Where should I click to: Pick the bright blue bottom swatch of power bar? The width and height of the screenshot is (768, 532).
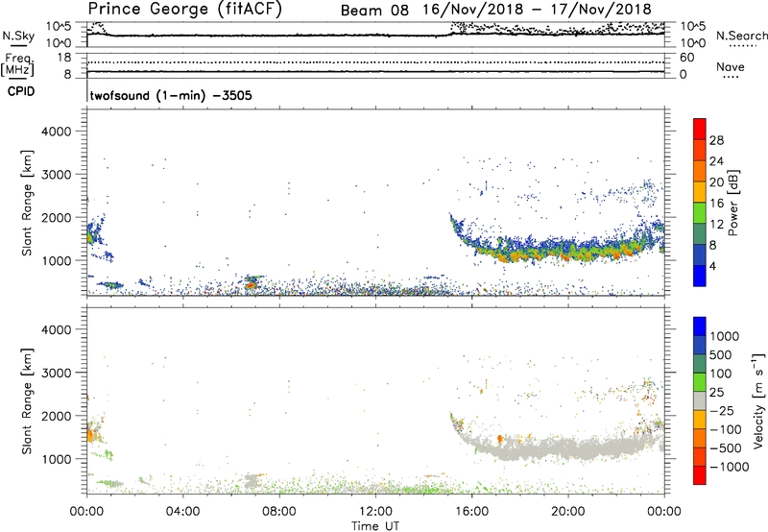[x=700, y=277]
